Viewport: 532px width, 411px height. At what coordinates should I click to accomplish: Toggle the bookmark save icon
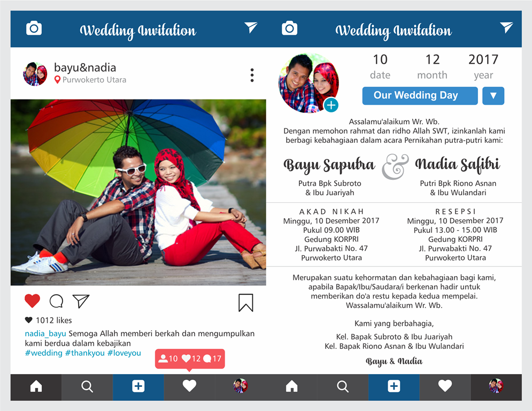tap(245, 303)
